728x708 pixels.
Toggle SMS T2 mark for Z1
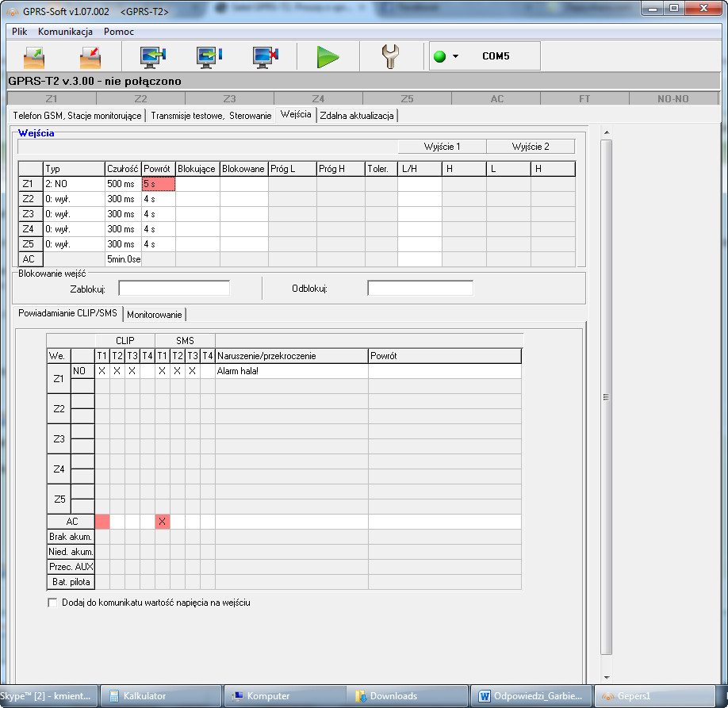[178, 371]
